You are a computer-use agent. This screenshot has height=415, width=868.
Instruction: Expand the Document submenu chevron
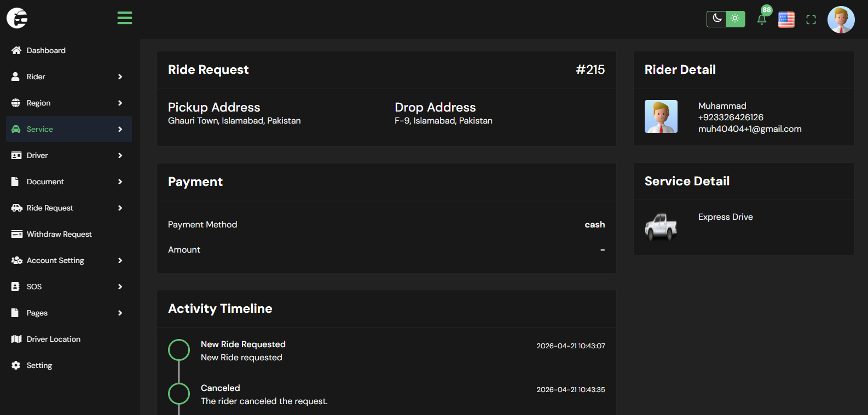tap(120, 182)
